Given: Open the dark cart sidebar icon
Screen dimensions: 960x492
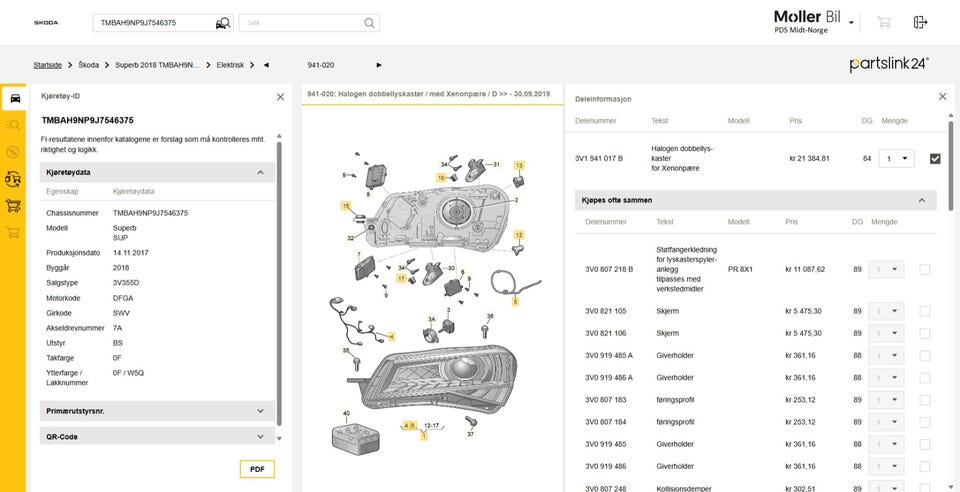Looking at the screenshot, I should (x=13, y=205).
